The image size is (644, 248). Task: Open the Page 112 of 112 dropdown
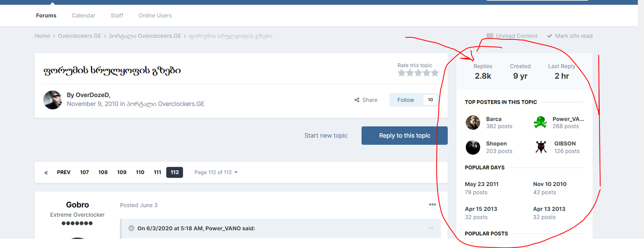[x=216, y=173]
